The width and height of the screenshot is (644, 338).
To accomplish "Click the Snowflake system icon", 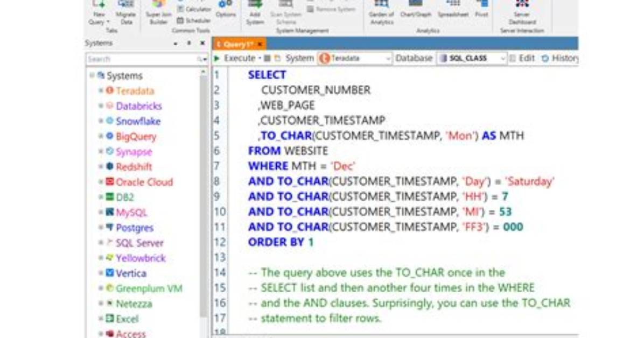I will (110, 121).
